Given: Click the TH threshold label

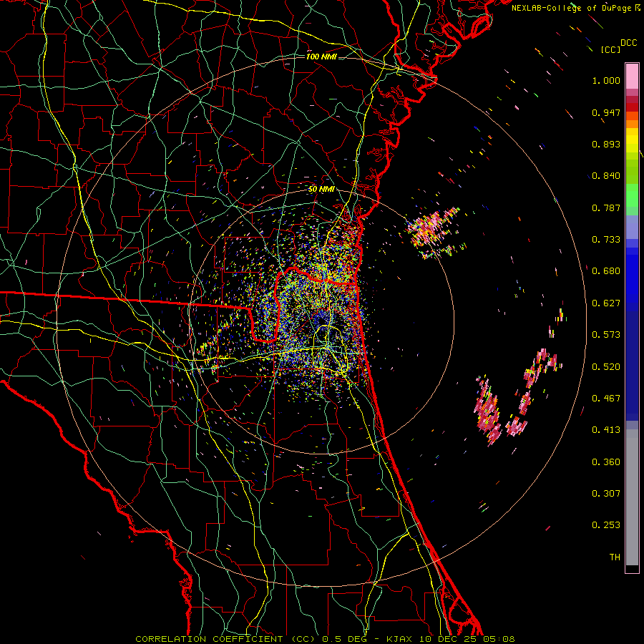Looking at the screenshot, I should (615, 557).
